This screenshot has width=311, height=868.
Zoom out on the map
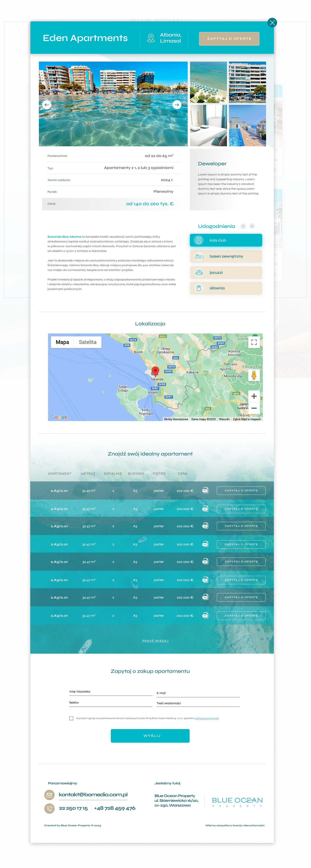point(254,408)
